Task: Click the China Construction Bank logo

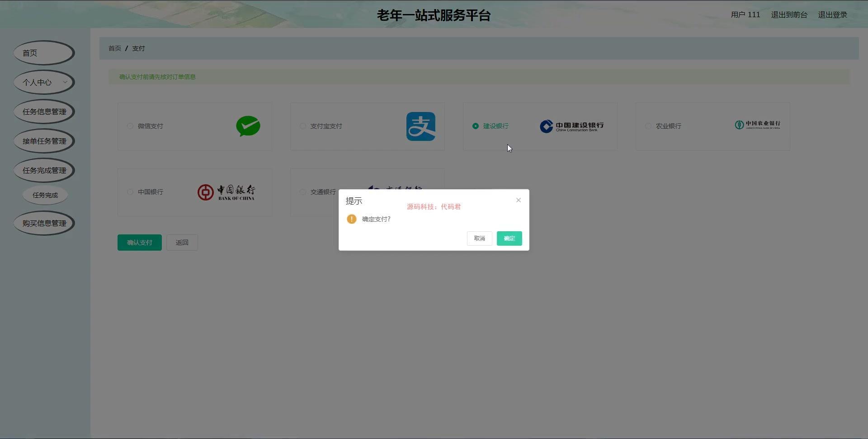Action: [571, 126]
